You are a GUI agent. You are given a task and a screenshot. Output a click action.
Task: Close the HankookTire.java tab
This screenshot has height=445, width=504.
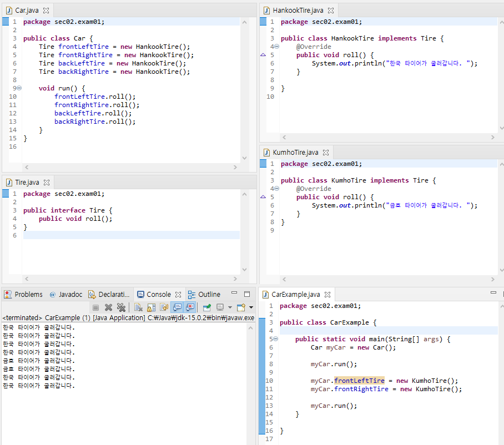point(331,11)
